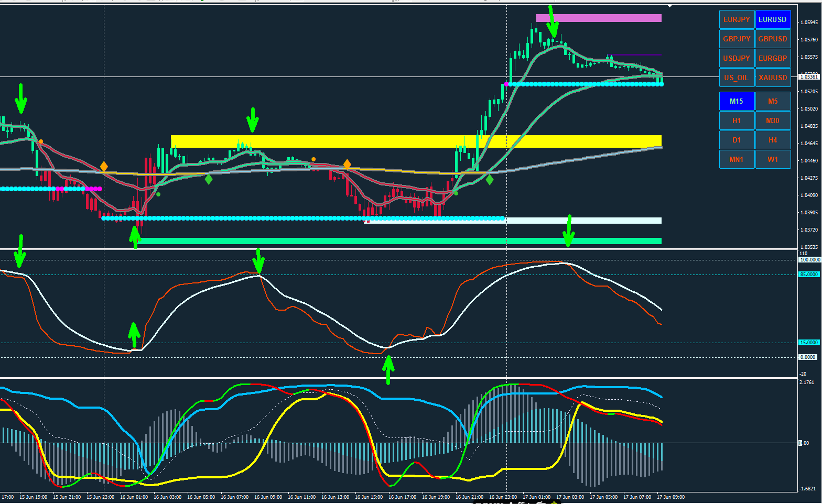Click price scale value 1.05020
This screenshot has width=822, height=504.
[809, 109]
